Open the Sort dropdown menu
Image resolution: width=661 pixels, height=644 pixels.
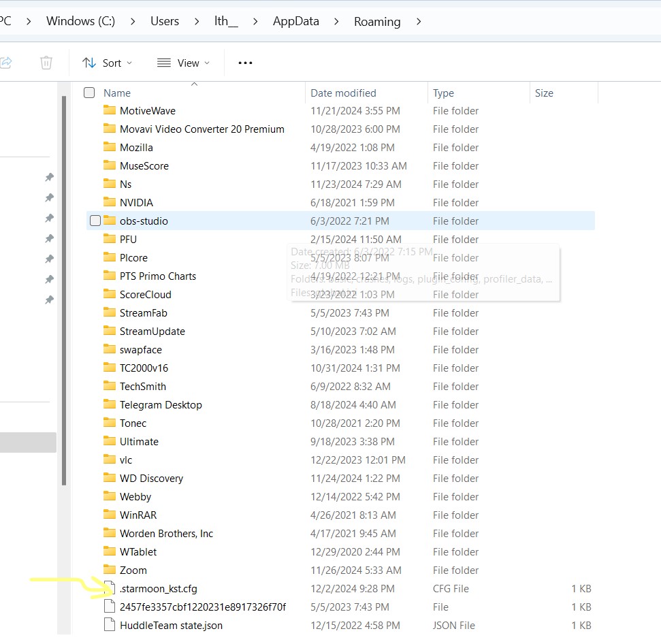click(108, 63)
